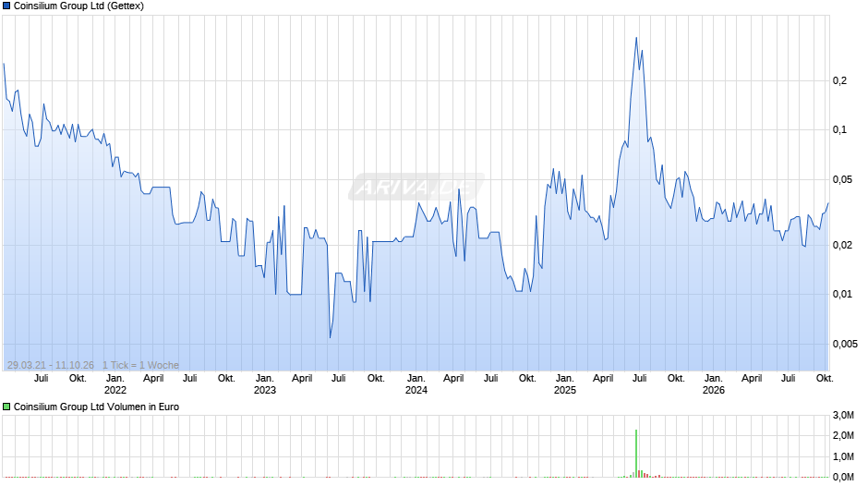
Task: Click the '2026' year label on time axis
Action: click(x=714, y=390)
